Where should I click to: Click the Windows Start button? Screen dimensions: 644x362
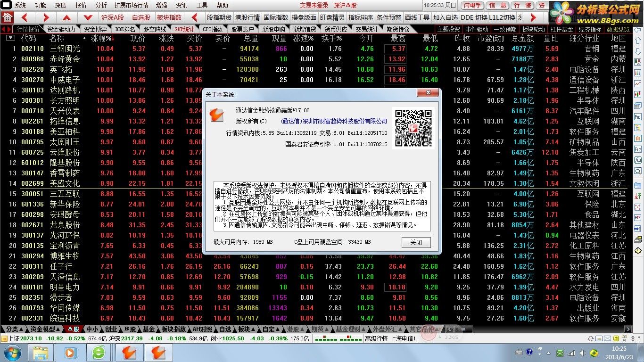click(12, 352)
